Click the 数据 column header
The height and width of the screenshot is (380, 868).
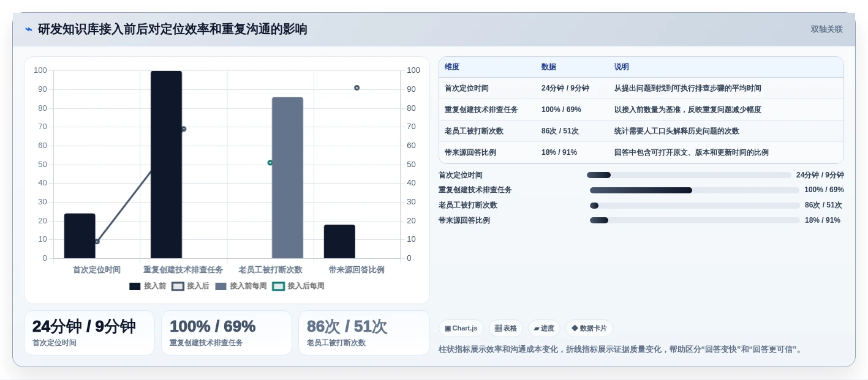pyautogui.click(x=549, y=67)
